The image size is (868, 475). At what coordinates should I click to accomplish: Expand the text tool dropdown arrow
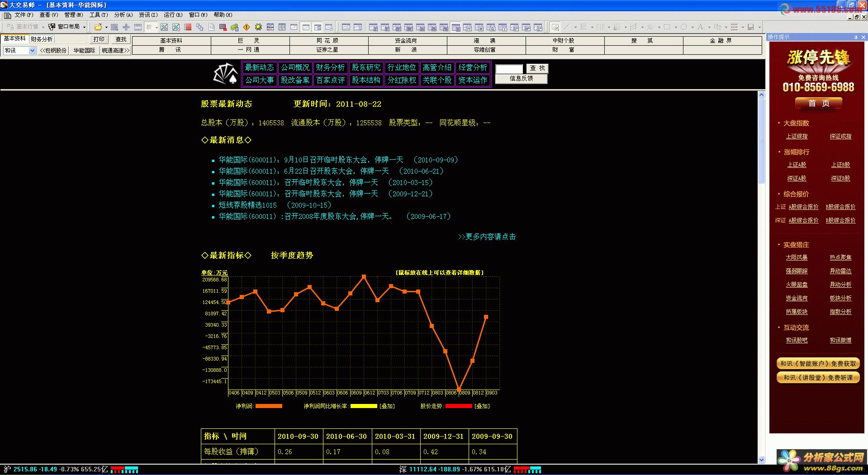click(709, 27)
